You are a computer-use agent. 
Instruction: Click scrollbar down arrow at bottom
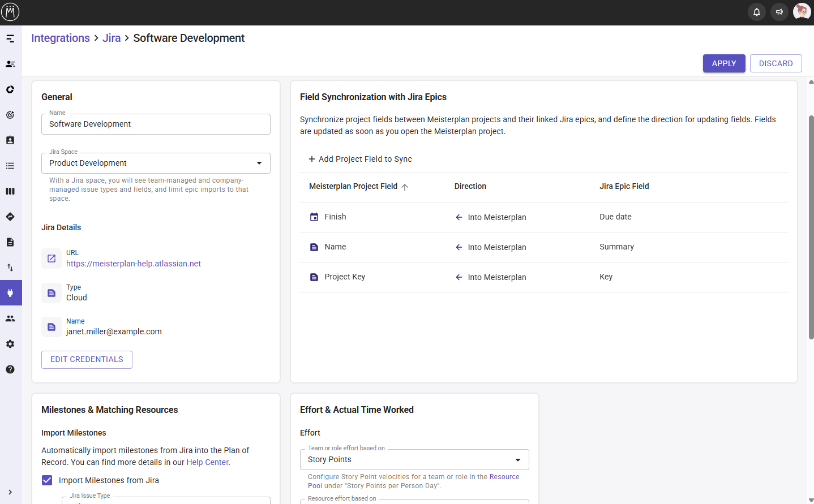pos(811,500)
